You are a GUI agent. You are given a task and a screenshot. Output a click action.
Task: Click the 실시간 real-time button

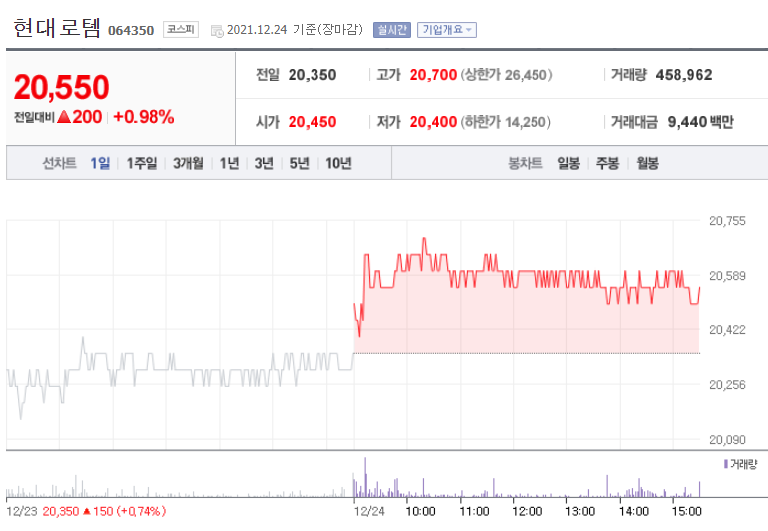click(x=392, y=30)
